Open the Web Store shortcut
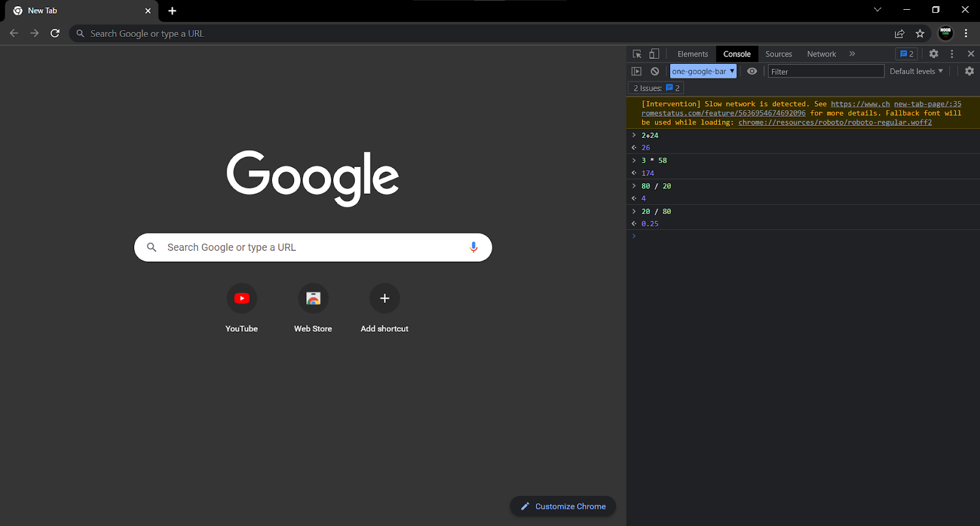Screen dimensions: 980x526 tap(313, 308)
